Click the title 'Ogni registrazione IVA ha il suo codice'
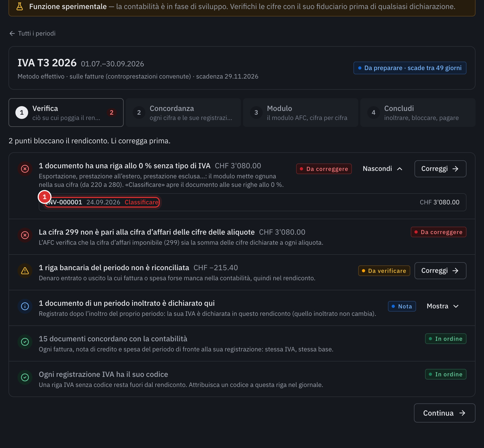This screenshot has width=484, height=448. click(x=103, y=374)
